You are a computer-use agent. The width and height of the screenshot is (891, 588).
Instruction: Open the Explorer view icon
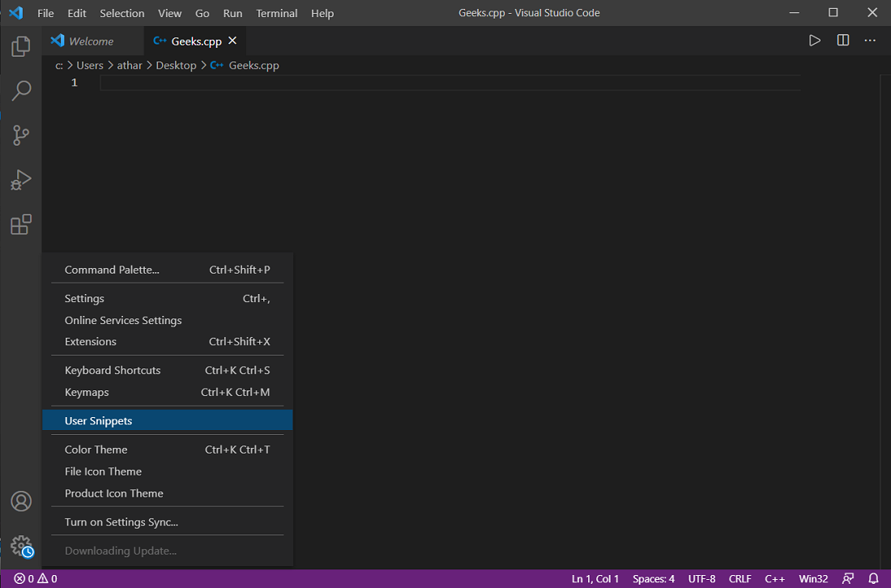tap(21, 46)
